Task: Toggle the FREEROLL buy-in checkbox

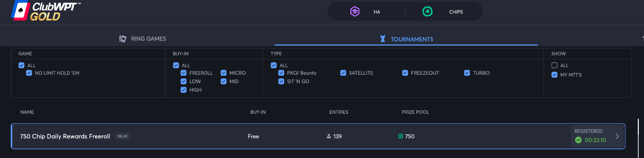Action: pyautogui.click(x=183, y=73)
